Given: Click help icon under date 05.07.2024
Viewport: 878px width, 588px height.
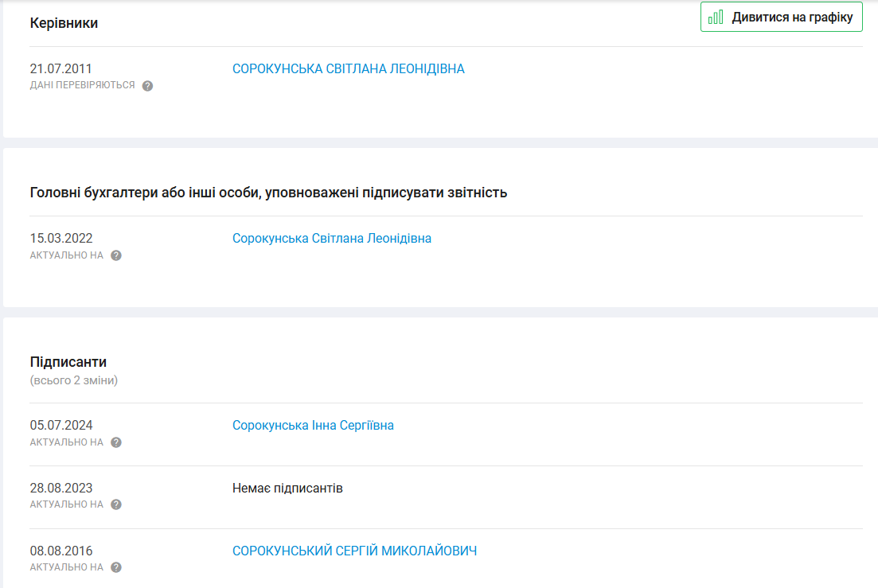Looking at the screenshot, I should 116,442.
